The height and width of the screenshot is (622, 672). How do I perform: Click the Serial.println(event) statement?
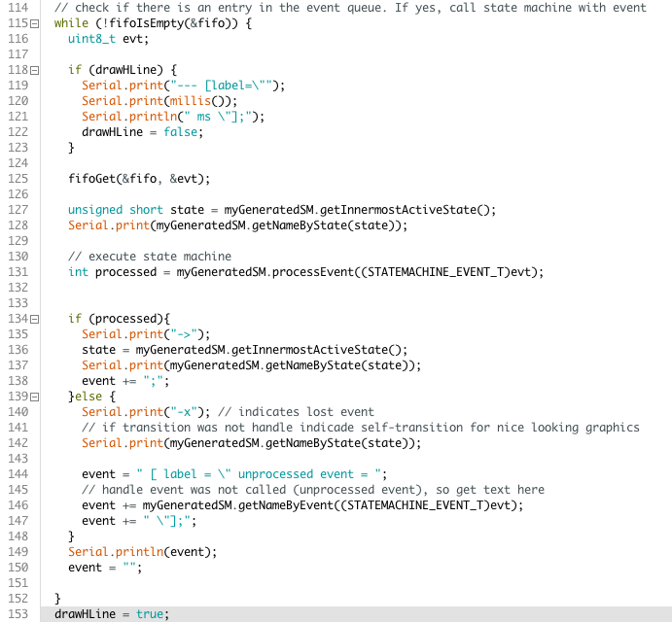[x=142, y=552]
